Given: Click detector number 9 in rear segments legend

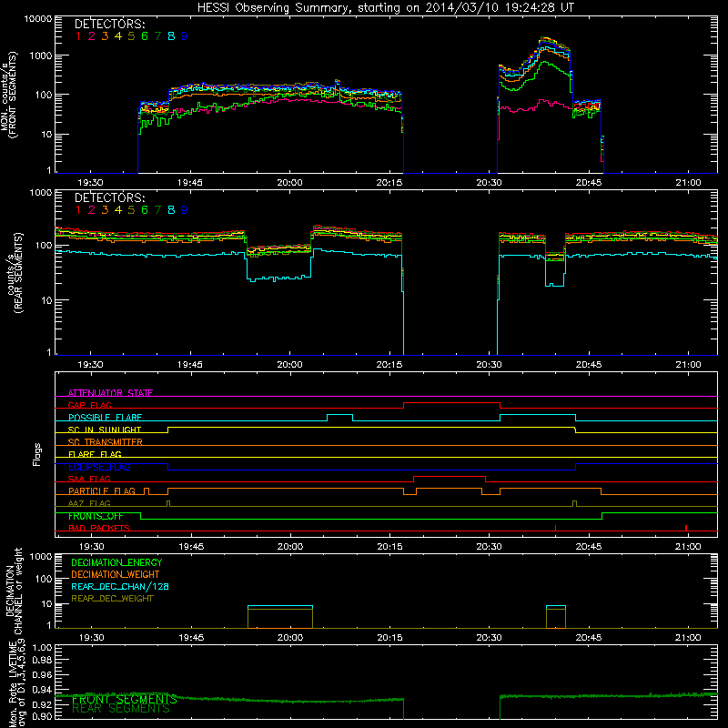Looking at the screenshot, I should [185, 210].
